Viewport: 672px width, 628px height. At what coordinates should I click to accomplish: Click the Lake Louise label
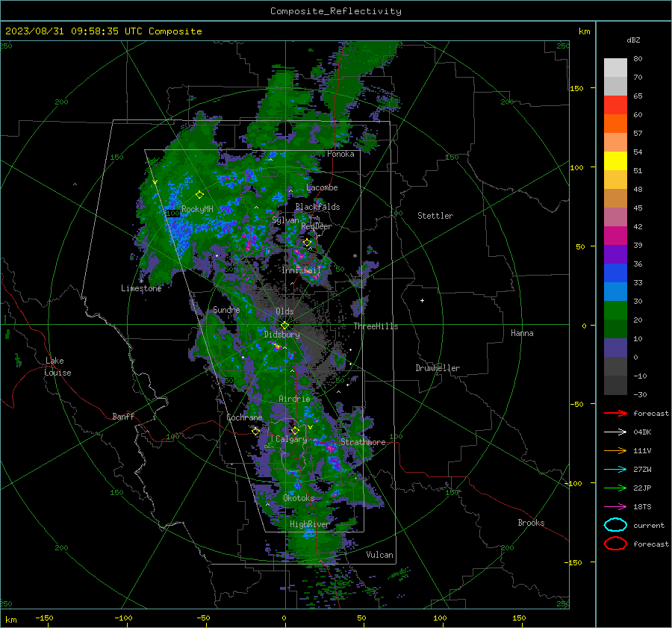tap(57, 367)
